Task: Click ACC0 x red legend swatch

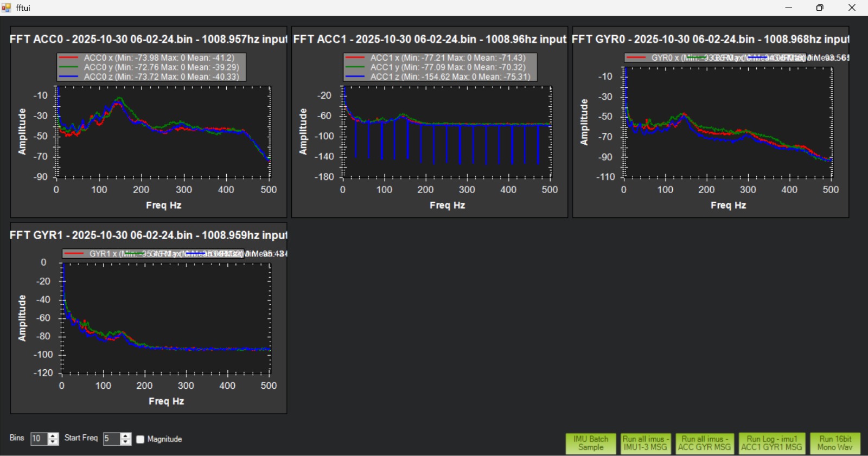Action: click(69, 57)
